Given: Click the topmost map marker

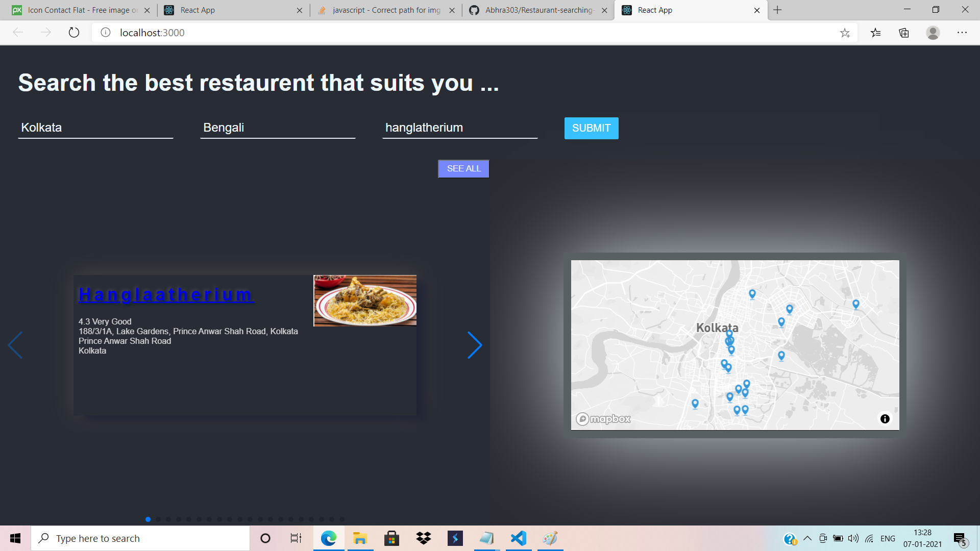Looking at the screenshot, I should (x=752, y=294).
